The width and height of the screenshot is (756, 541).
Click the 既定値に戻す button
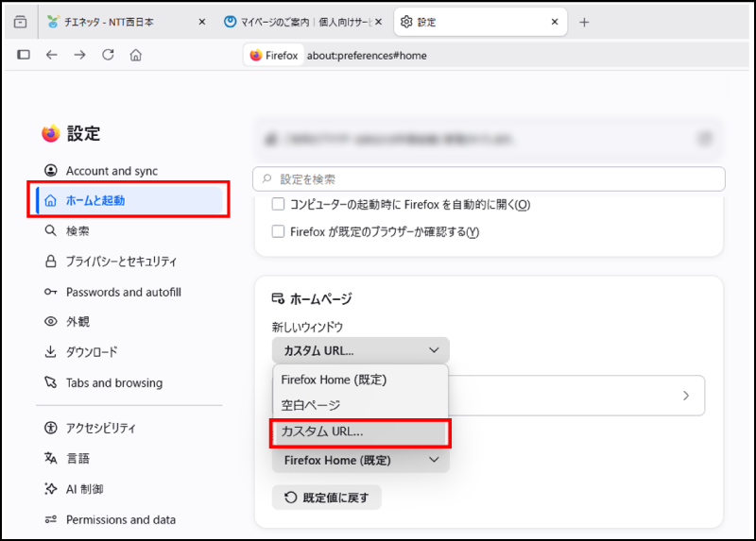point(327,498)
